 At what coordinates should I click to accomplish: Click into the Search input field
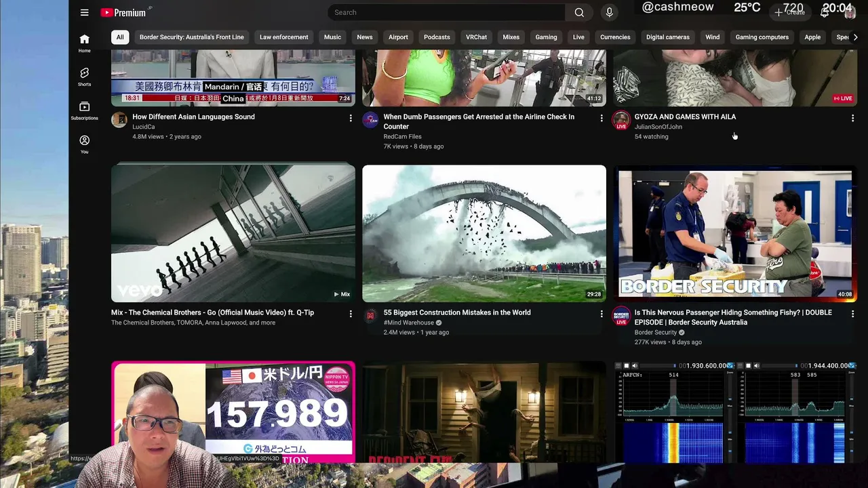[x=446, y=12]
